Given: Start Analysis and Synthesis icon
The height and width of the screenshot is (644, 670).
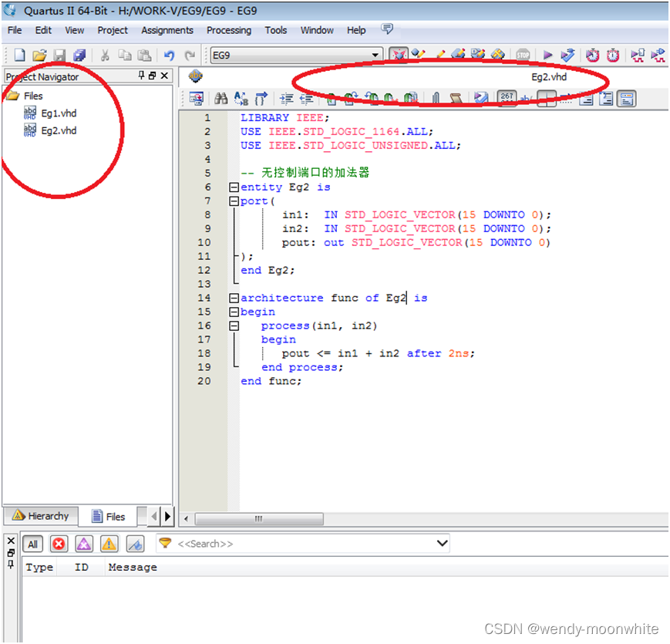Looking at the screenshot, I should [568, 55].
